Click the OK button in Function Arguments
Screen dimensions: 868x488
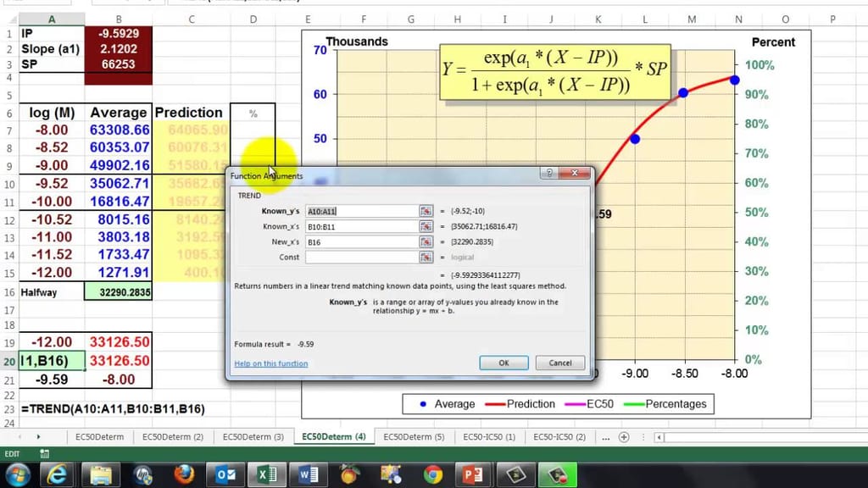pyautogui.click(x=504, y=363)
